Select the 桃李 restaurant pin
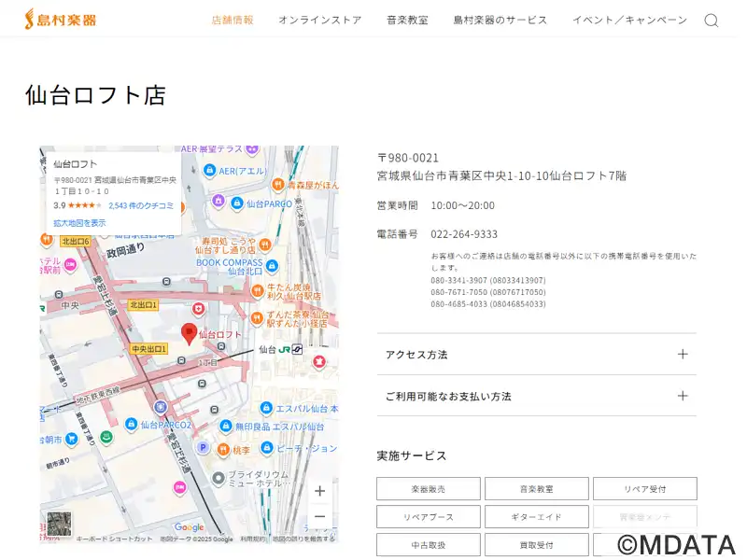 tap(223, 449)
